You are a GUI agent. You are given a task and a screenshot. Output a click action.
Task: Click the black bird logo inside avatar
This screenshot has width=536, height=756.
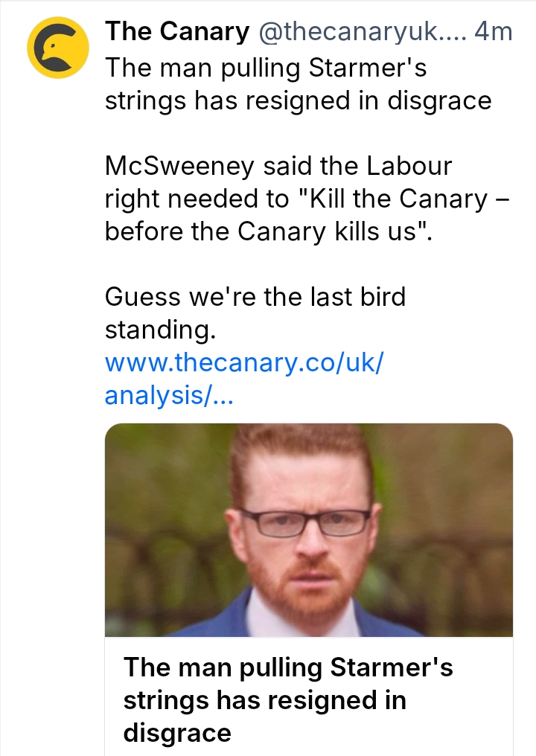pos(57,48)
